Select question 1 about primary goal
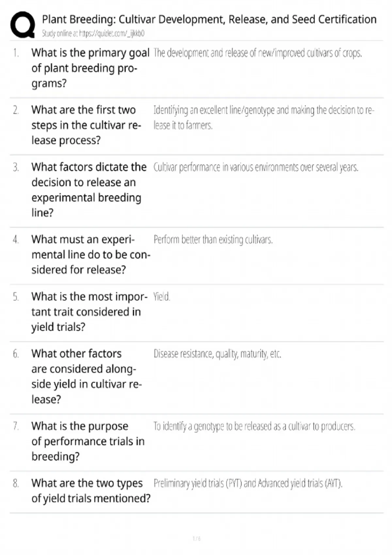Viewport: 392px width, 556px height. tap(90, 68)
